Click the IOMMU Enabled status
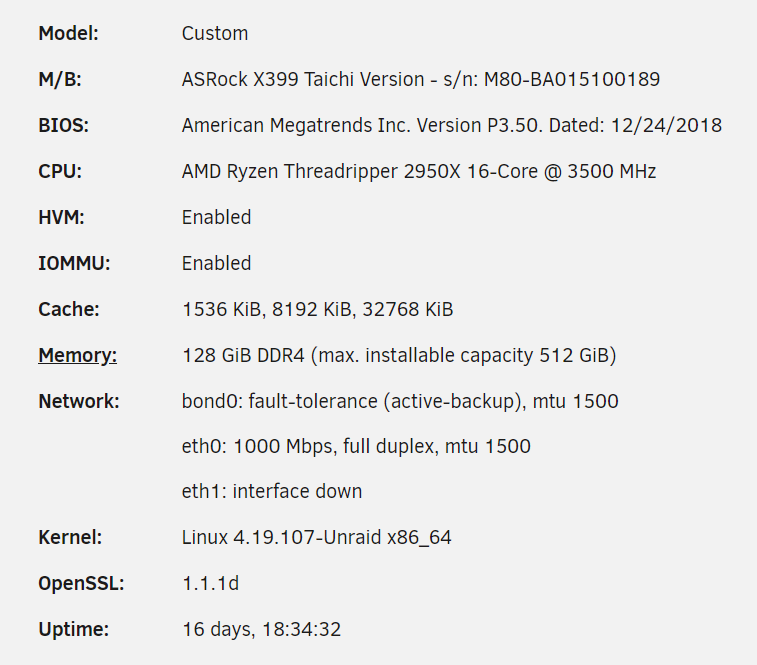Viewport: 757px width, 665px height. tap(216, 263)
